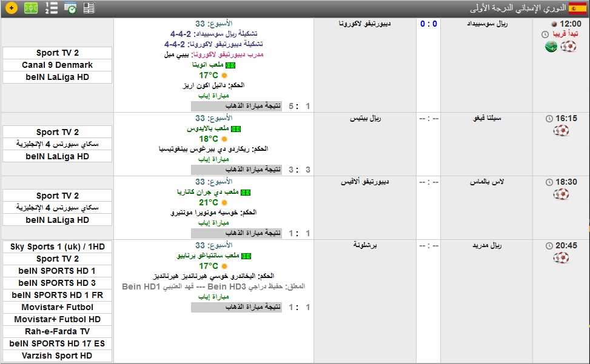This screenshot has width=590, height=364.
Task: Click the sun weather icon beside 21°C
Action: (x=224, y=202)
